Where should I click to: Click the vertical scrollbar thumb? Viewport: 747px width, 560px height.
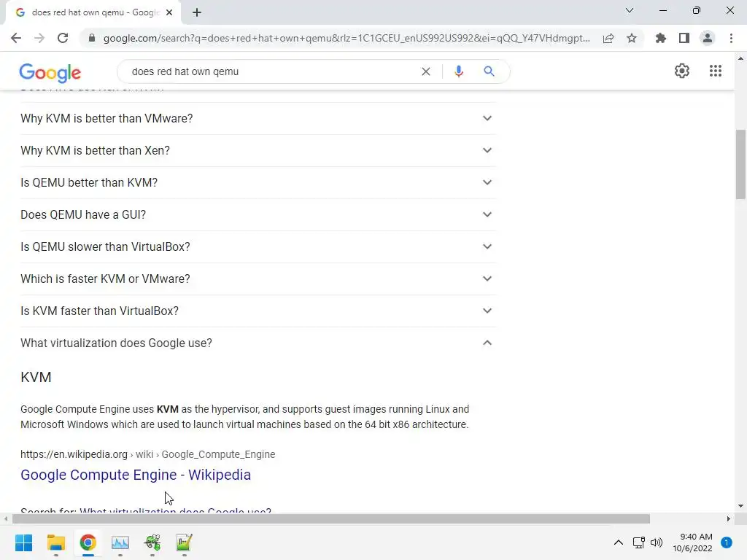click(x=740, y=164)
